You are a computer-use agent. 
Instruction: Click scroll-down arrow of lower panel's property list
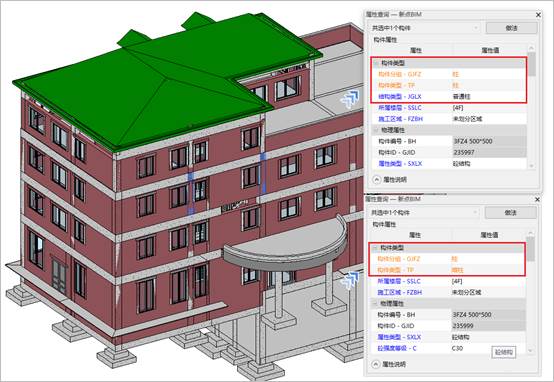coord(530,351)
